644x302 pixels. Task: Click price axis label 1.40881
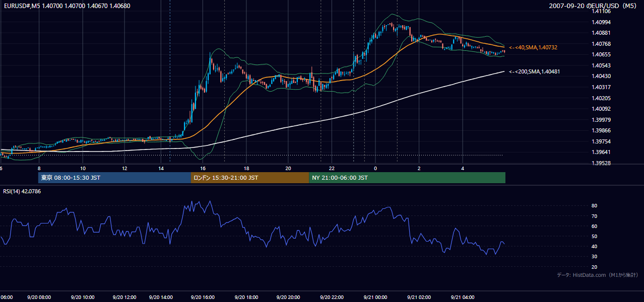(602, 33)
